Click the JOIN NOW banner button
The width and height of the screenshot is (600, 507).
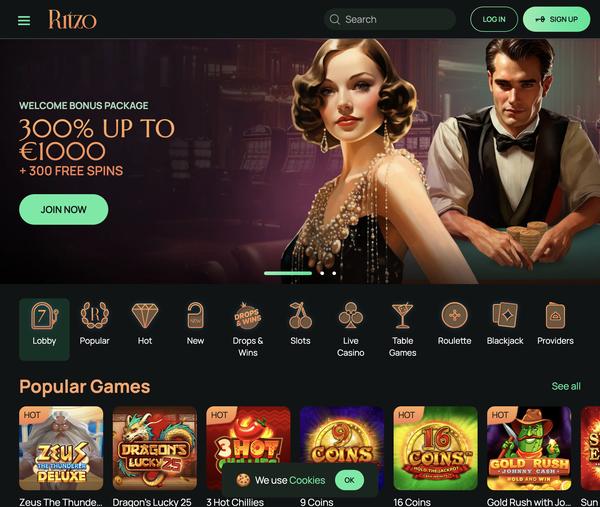click(64, 209)
